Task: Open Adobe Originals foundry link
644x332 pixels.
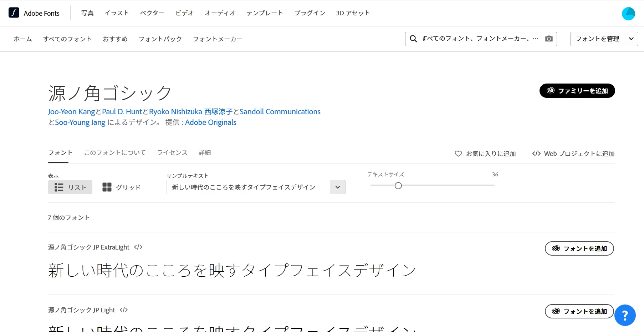Action: point(211,122)
